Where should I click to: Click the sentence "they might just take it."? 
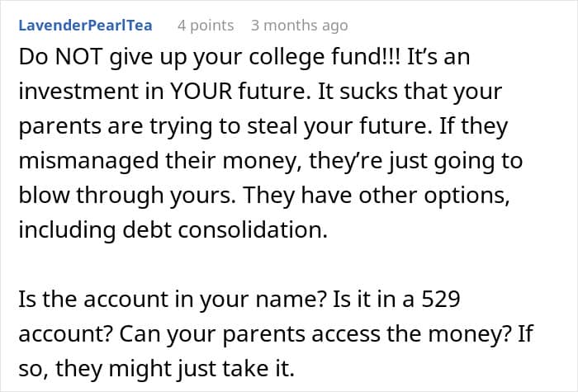click(175, 368)
